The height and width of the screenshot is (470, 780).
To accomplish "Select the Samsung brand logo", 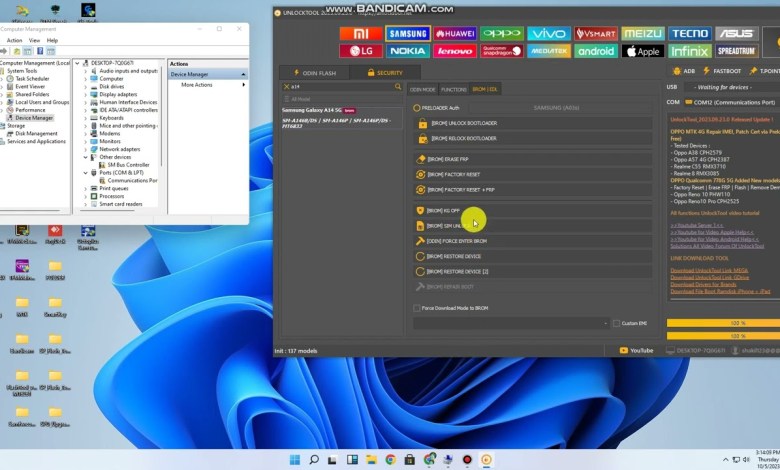I will (408, 33).
